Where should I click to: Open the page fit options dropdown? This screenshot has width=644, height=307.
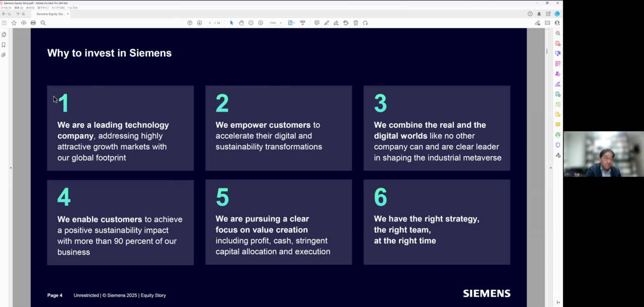[291, 23]
